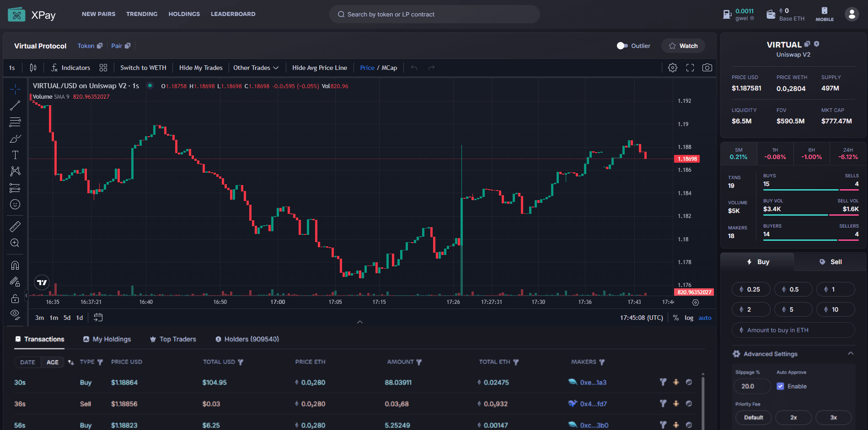
Task: Hide all drawings with eye icon
Action: pyautogui.click(x=15, y=314)
